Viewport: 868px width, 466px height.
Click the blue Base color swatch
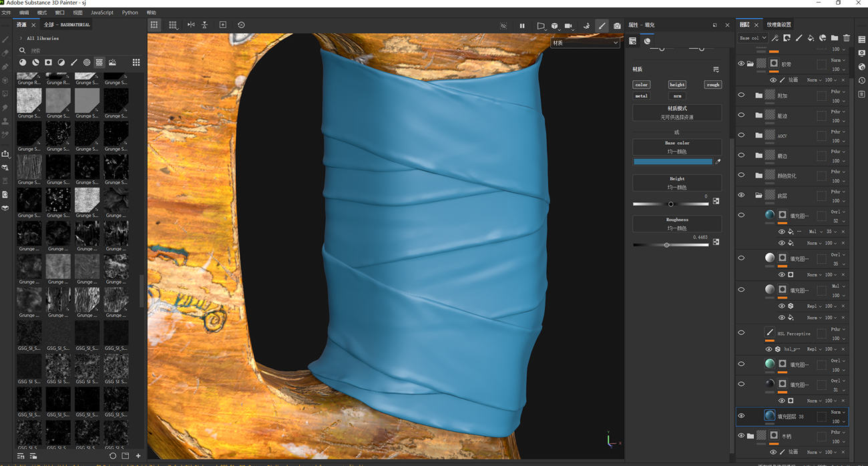pyautogui.click(x=672, y=162)
